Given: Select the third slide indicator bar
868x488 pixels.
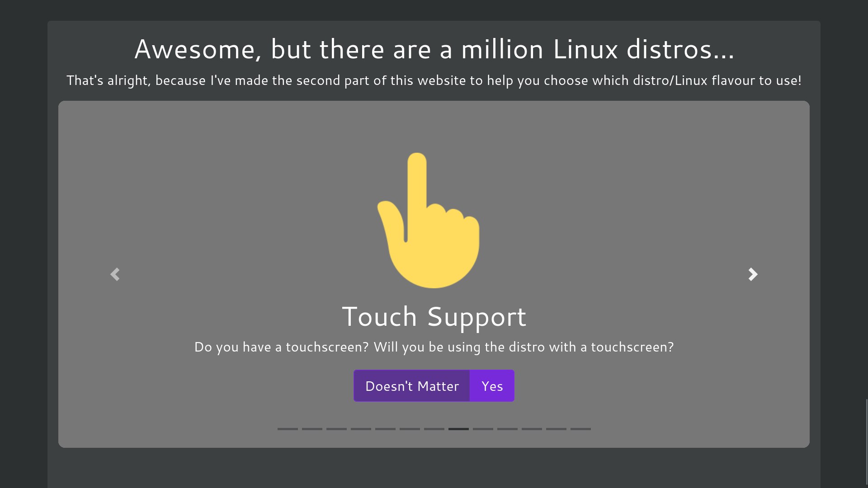Looking at the screenshot, I should coord(336,429).
